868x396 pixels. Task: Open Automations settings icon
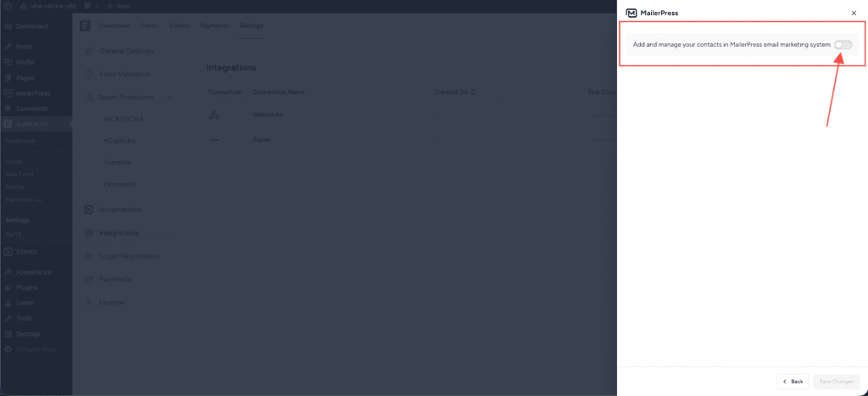coord(89,209)
